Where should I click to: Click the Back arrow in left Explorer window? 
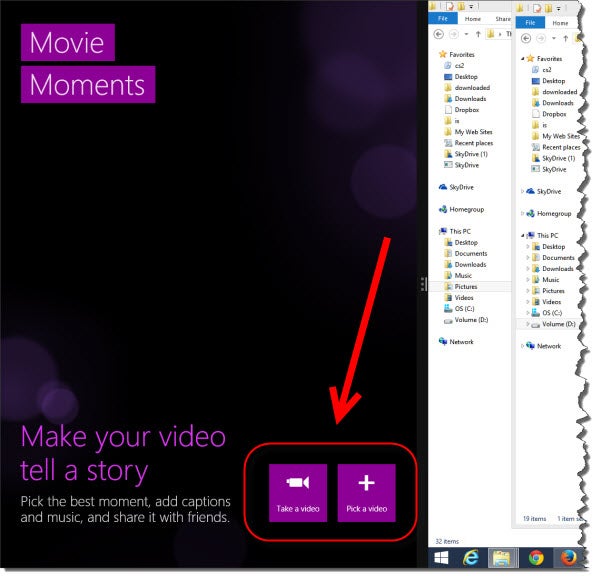pyautogui.click(x=438, y=34)
